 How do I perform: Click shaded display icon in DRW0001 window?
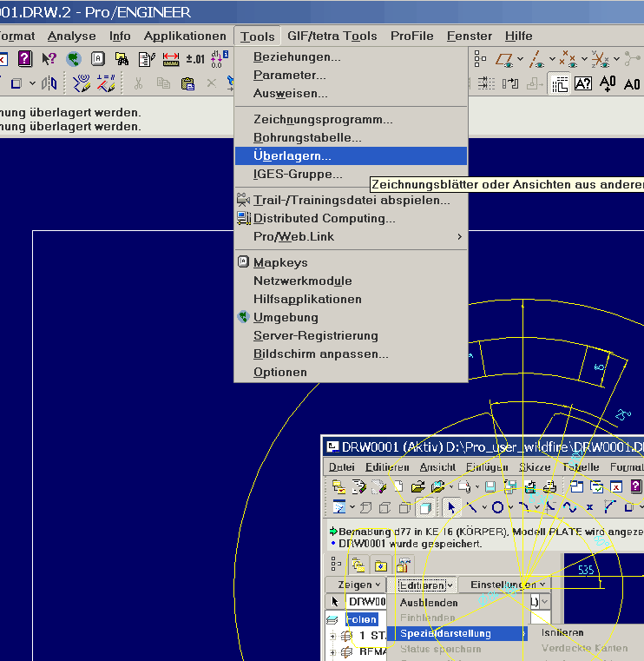point(425,508)
